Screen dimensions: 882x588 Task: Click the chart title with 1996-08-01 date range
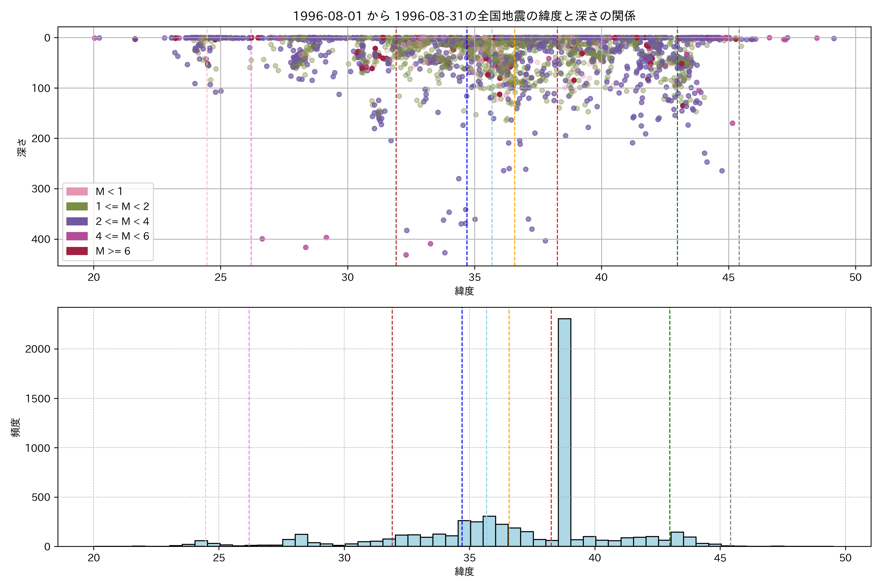(464, 16)
